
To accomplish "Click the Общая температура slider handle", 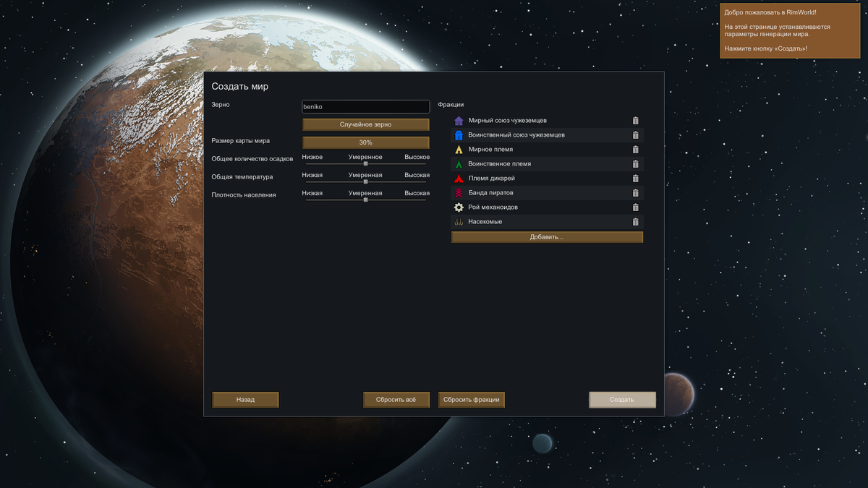I will [366, 182].
